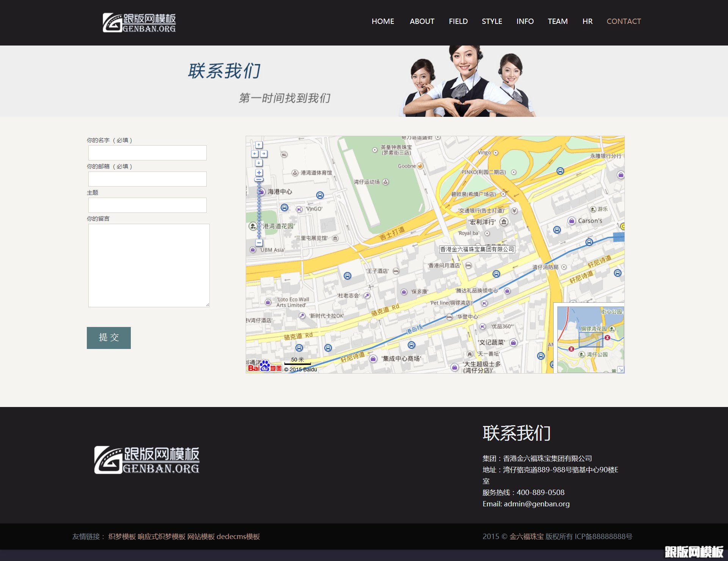The image size is (728, 561).
Task: Click the 你的留言 message textarea
Action: 149,265
